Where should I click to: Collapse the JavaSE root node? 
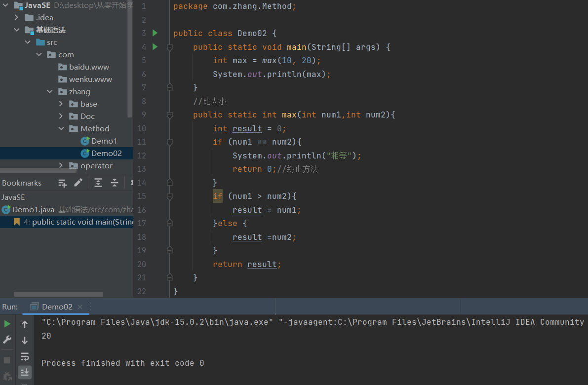(x=5, y=5)
